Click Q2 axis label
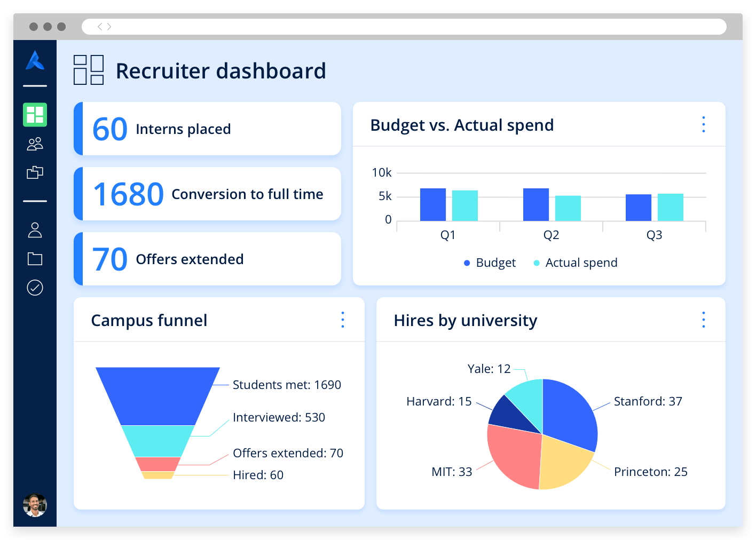The image size is (756, 540). tap(551, 235)
